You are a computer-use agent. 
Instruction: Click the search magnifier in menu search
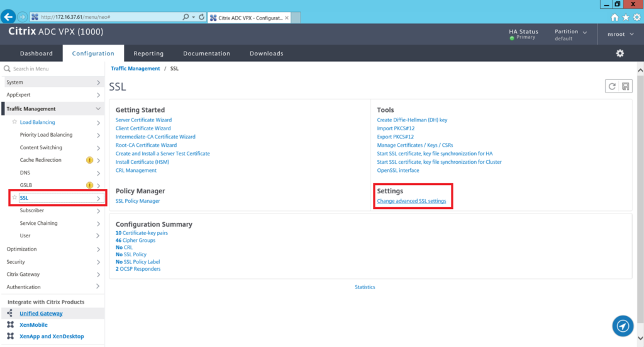coord(7,69)
